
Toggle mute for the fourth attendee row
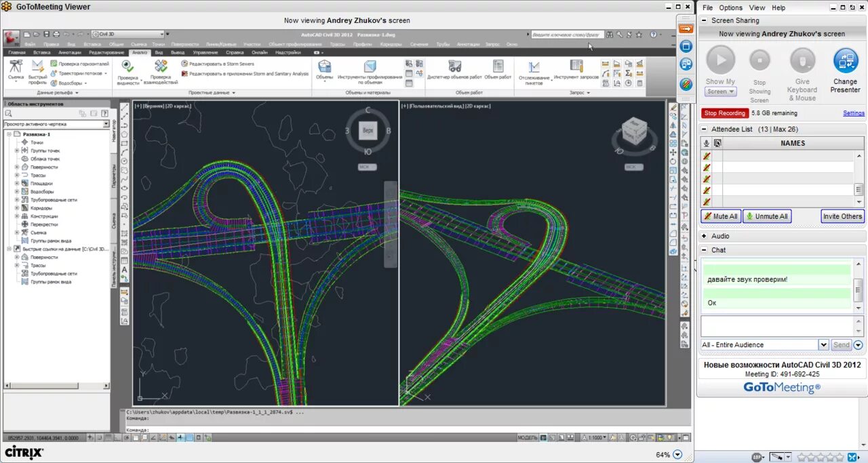pyautogui.click(x=707, y=190)
